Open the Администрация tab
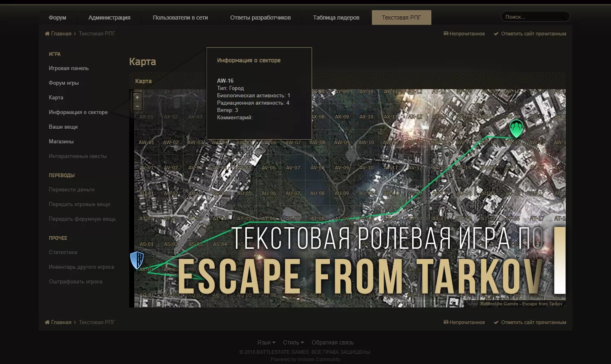This screenshot has height=364, width=611. tap(109, 18)
